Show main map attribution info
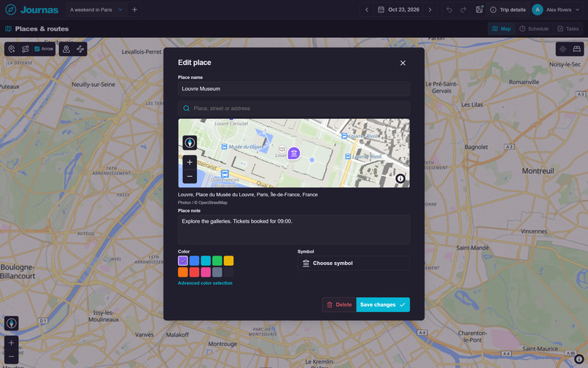Screen dimensions: 588x368 [579, 359]
